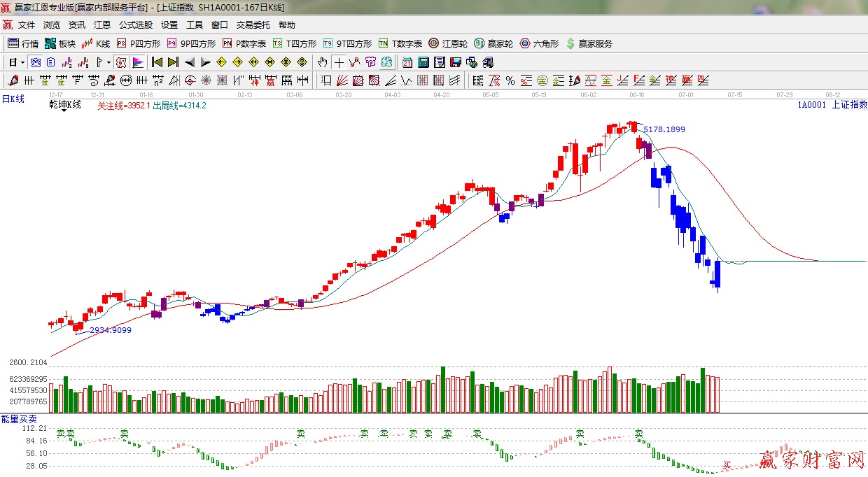Expand the 日 period dropdown arrow

(x=22, y=62)
